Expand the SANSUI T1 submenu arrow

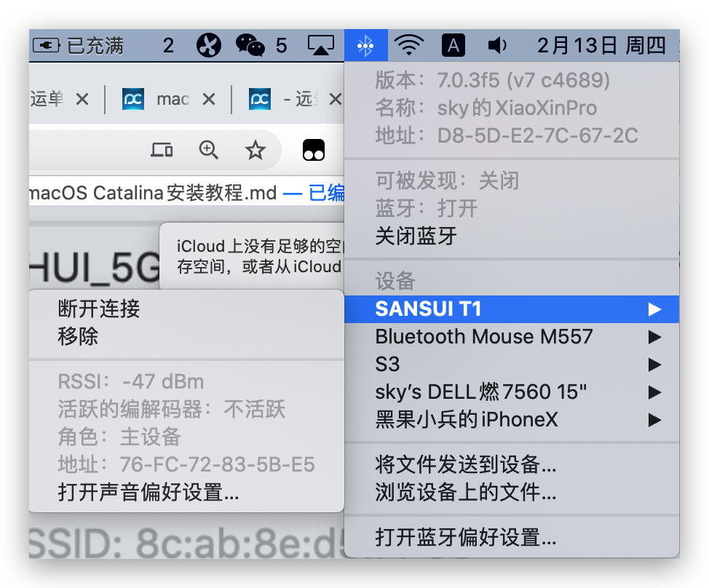point(654,309)
